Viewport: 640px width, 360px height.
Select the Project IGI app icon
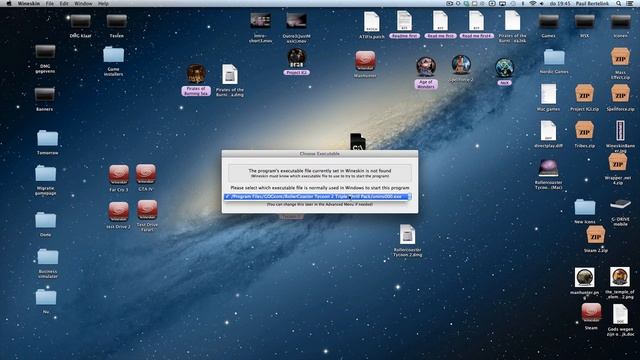[296, 58]
